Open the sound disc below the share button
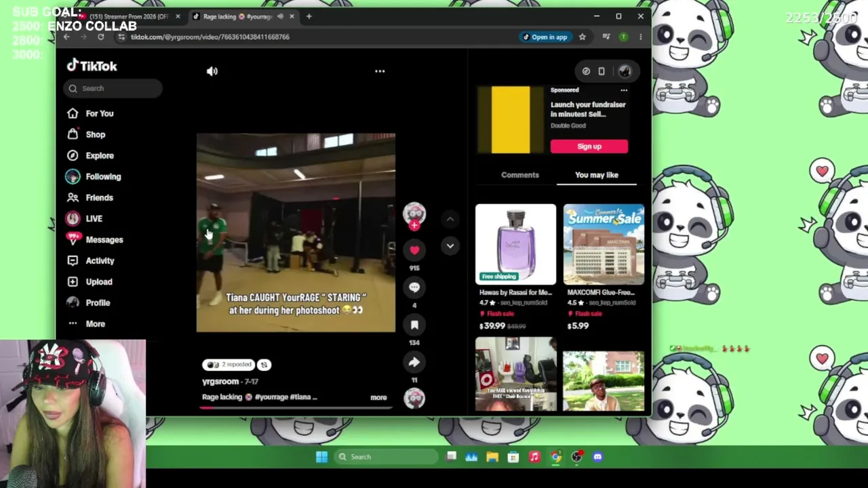This screenshot has height=488, width=868. [x=414, y=398]
